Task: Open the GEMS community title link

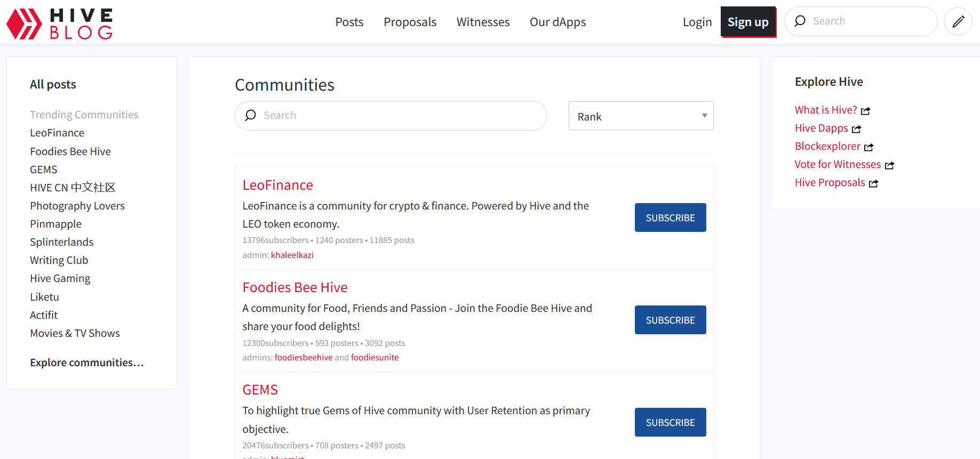Action: click(x=260, y=390)
